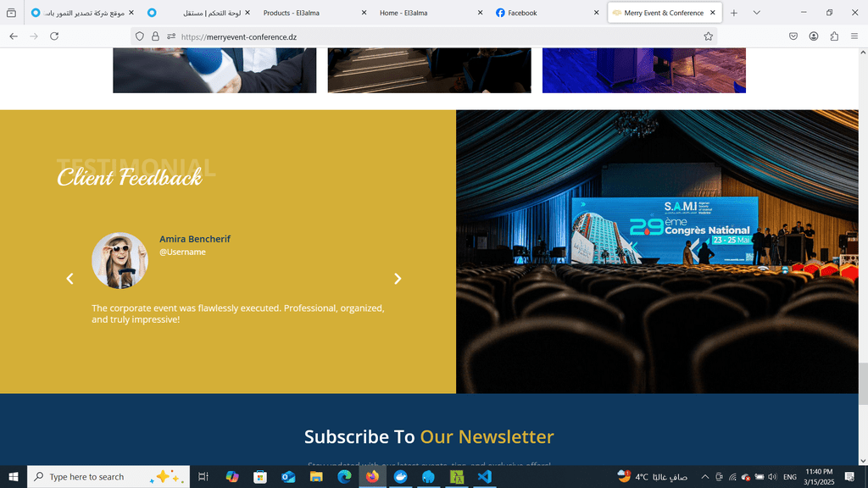Click Amira Bencherif's profile photo

coord(120,260)
